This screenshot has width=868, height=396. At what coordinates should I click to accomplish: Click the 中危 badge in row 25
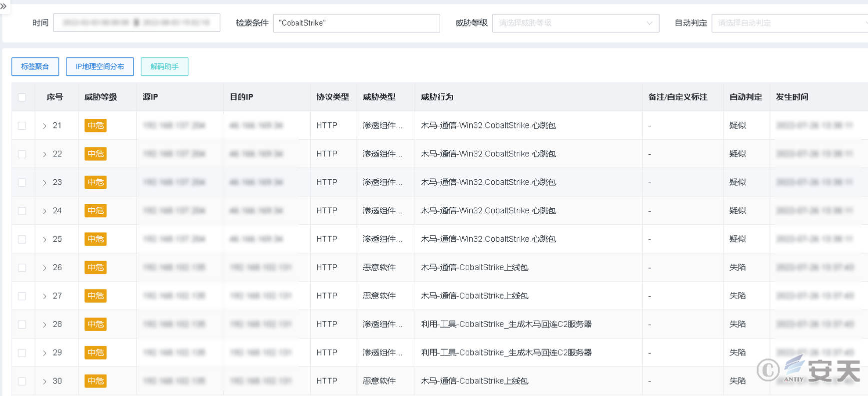tap(95, 239)
